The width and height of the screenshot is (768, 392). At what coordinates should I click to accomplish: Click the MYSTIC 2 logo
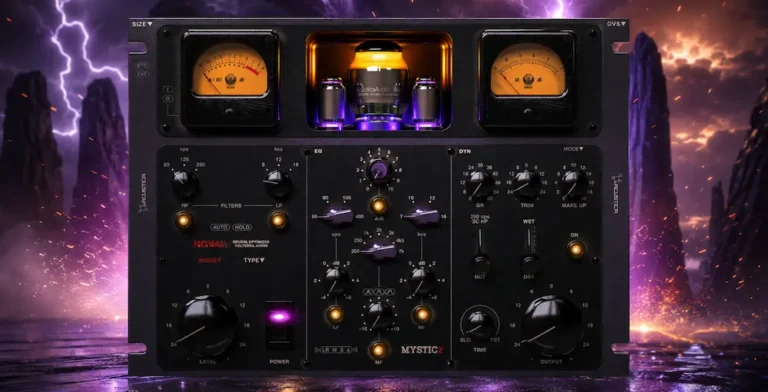coord(422,350)
